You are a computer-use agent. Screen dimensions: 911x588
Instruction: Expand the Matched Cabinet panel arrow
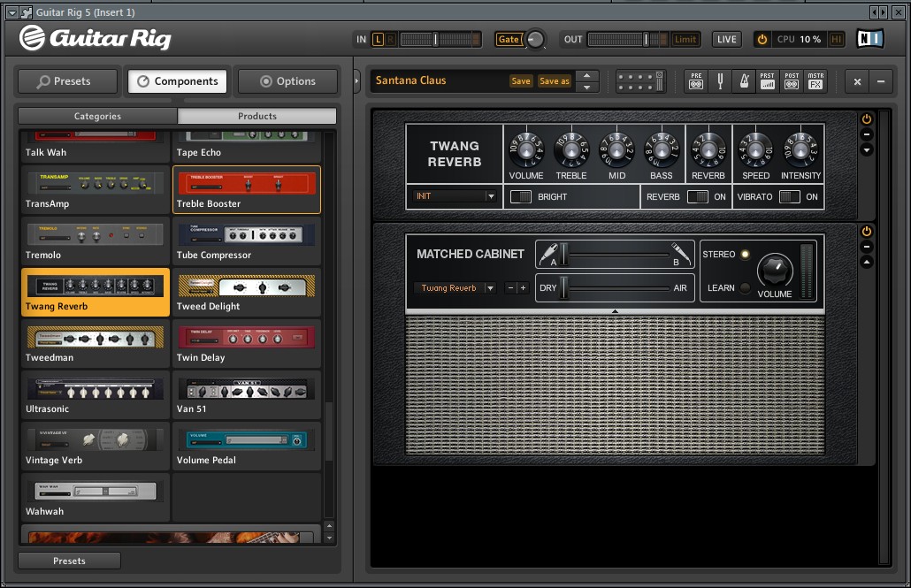pos(615,311)
